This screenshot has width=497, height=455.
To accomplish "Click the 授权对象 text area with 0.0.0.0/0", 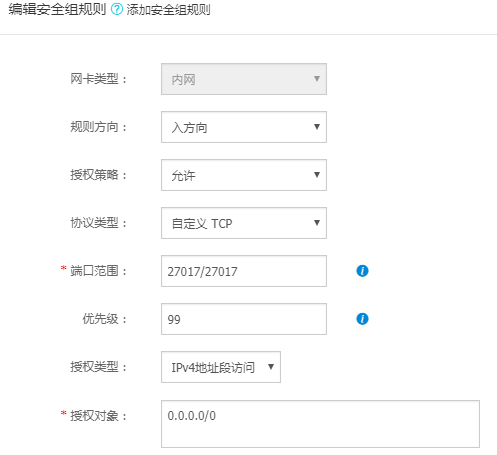I will pyautogui.click(x=320, y=424).
